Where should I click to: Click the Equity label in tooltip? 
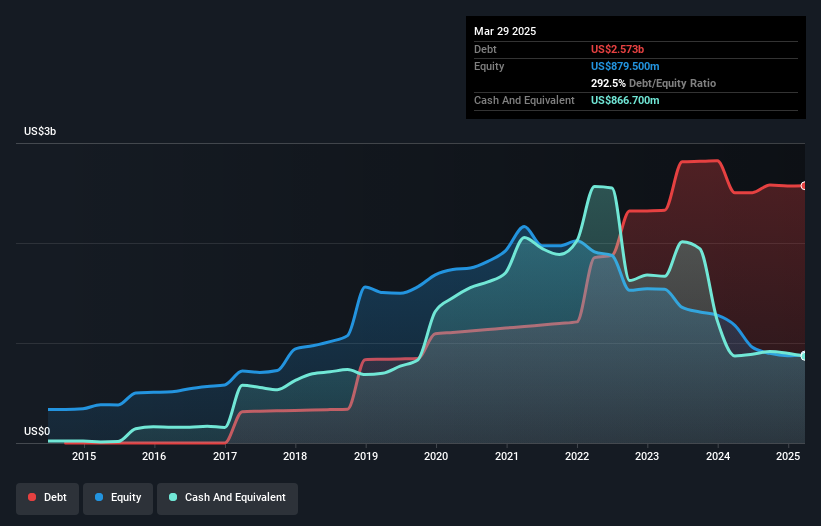489,66
